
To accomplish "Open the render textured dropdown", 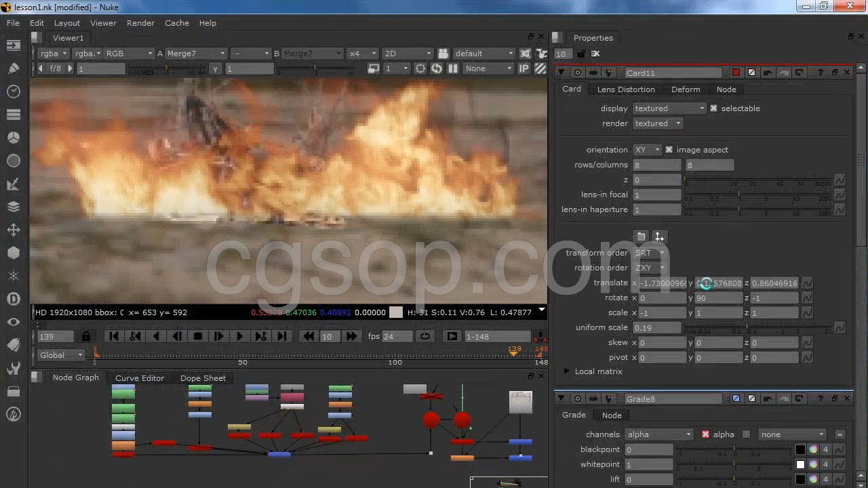I will (x=658, y=123).
